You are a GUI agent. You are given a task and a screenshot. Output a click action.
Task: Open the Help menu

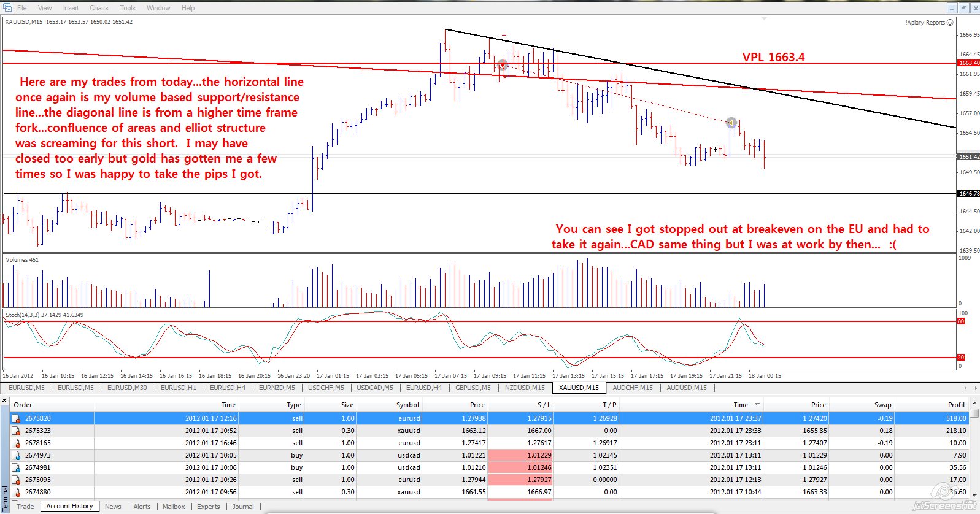pyautogui.click(x=188, y=8)
